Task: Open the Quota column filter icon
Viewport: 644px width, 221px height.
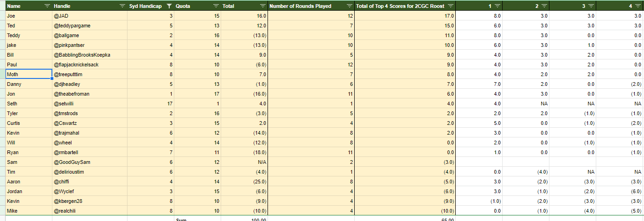Action: 216,6
